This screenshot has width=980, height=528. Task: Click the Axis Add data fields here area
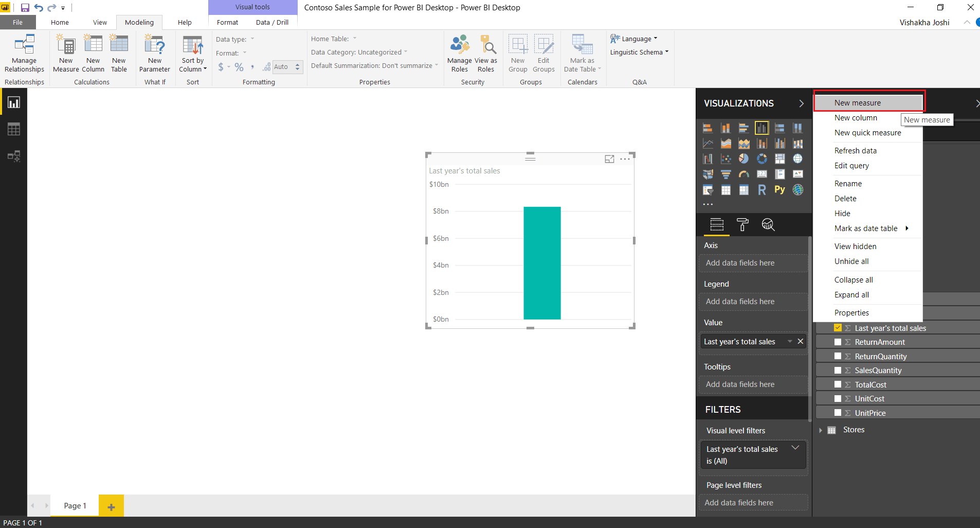tap(753, 262)
